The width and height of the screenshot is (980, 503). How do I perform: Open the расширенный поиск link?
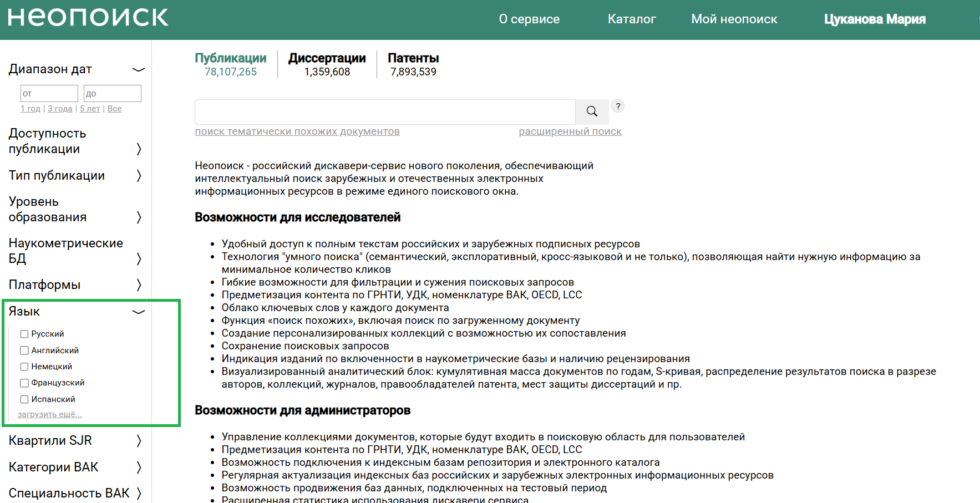570,131
